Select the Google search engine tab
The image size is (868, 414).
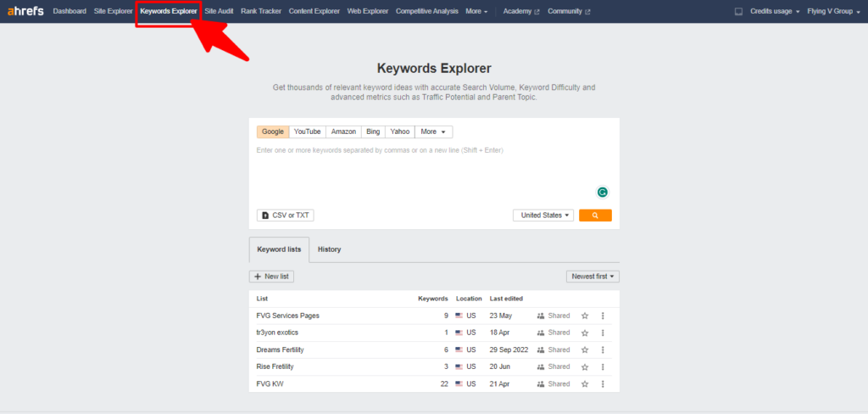click(273, 131)
